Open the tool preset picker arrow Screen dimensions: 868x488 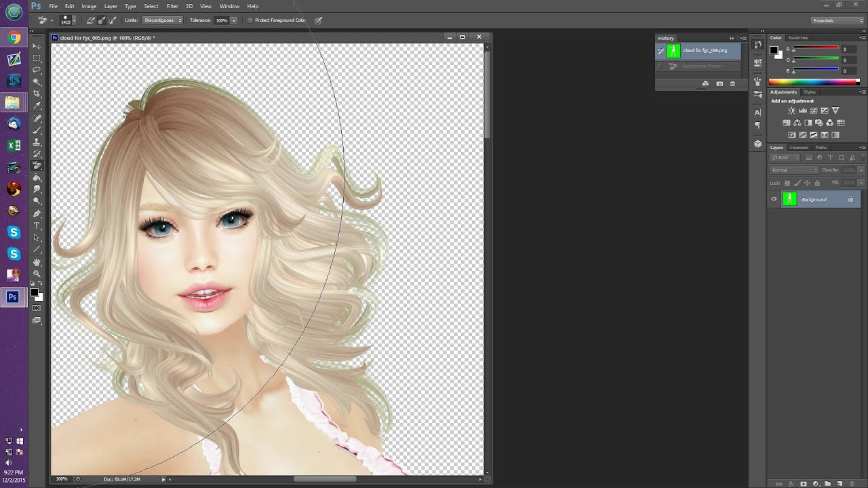[52, 20]
